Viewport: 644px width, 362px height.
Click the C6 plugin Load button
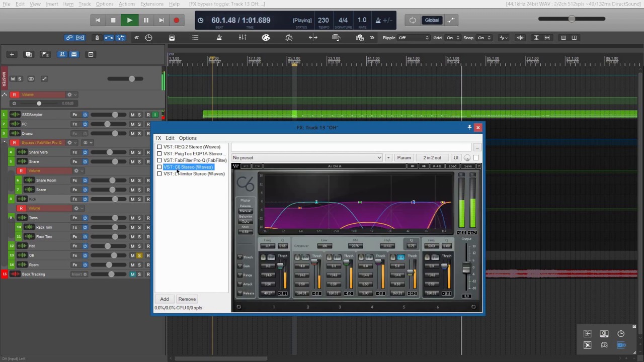[452, 166]
